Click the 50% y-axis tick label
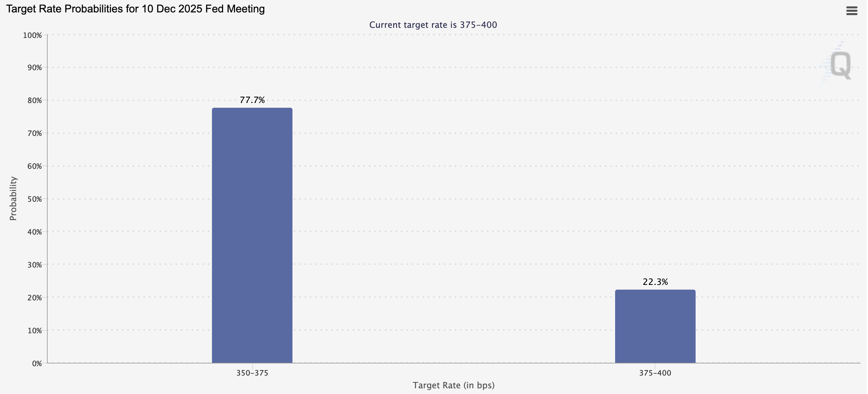Viewport: 868px width, 394px height. [x=34, y=199]
